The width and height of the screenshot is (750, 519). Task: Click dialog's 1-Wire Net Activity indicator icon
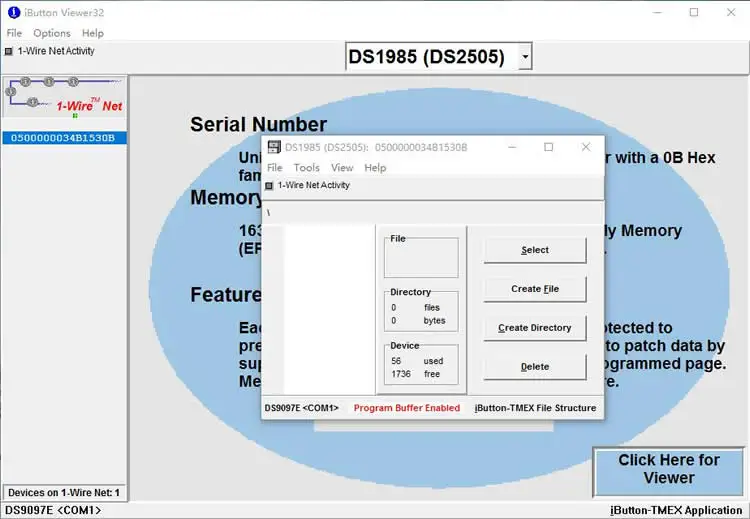[269, 186]
